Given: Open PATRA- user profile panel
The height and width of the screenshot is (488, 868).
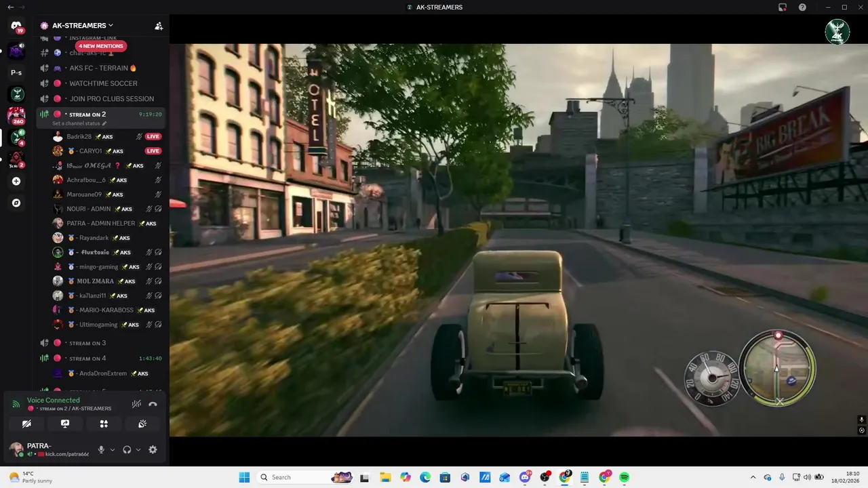Looking at the screenshot, I should pyautogui.click(x=49, y=449).
